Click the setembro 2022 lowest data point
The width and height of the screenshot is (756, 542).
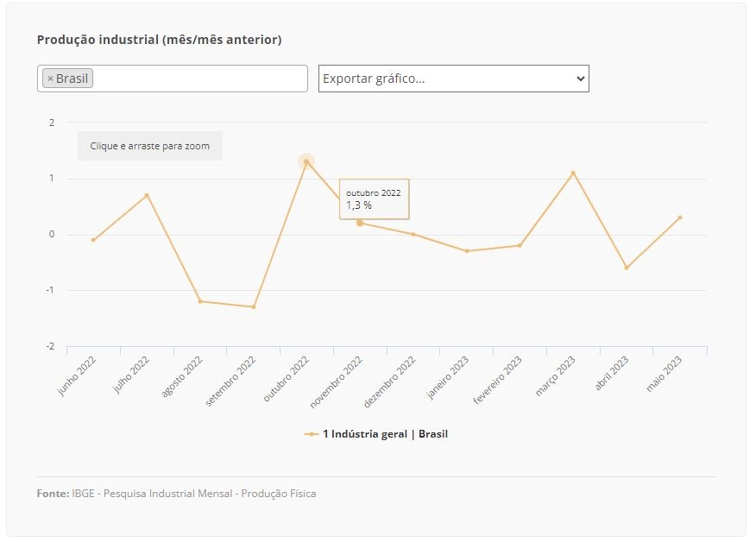coord(254,306)
